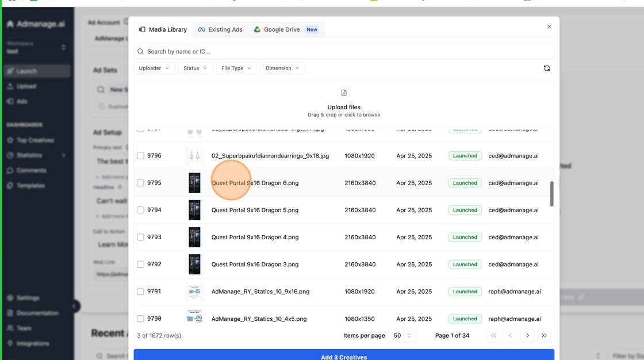
Task: Open Launch in the sidebar
Action: pyautogui.click(x=37, y=71)
